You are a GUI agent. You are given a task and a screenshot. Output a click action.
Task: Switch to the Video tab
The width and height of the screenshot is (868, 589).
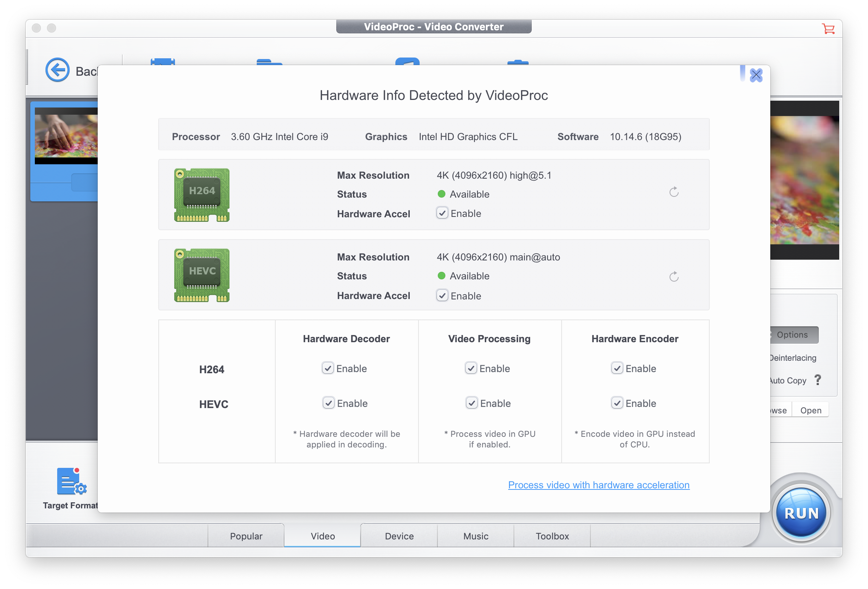(323, 536)
